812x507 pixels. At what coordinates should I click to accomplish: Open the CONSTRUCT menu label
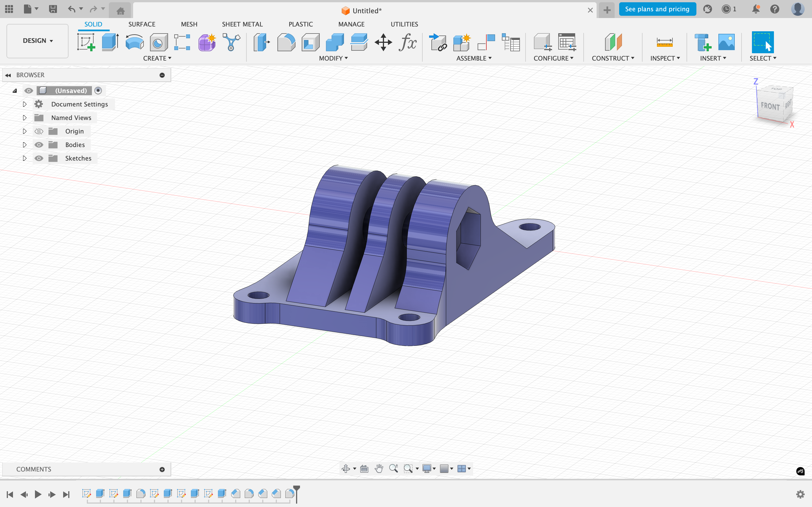613,58
